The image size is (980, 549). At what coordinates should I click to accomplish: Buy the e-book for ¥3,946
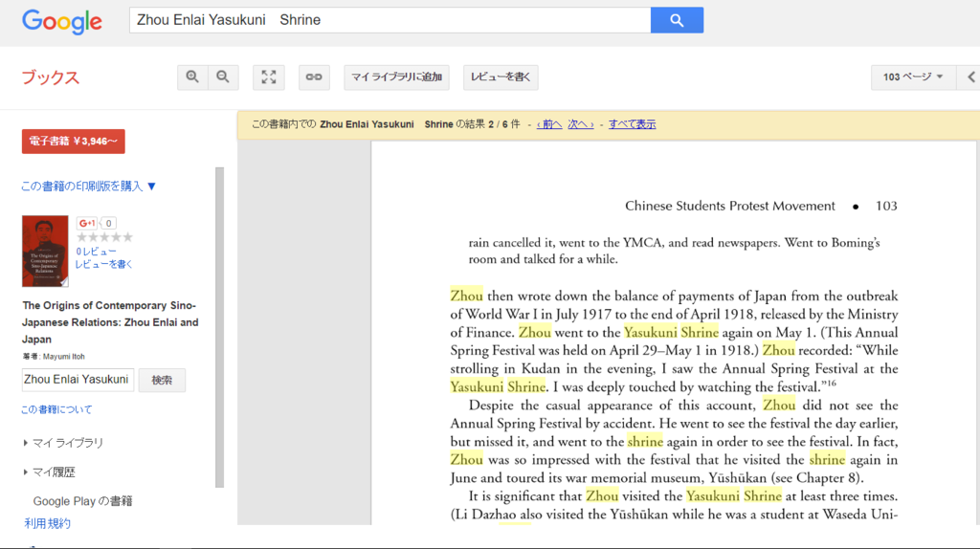click(x=73, y=142)
